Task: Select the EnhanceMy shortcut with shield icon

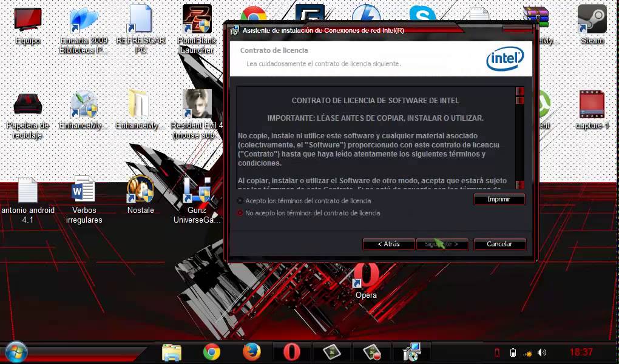Action: pos(84,110)
